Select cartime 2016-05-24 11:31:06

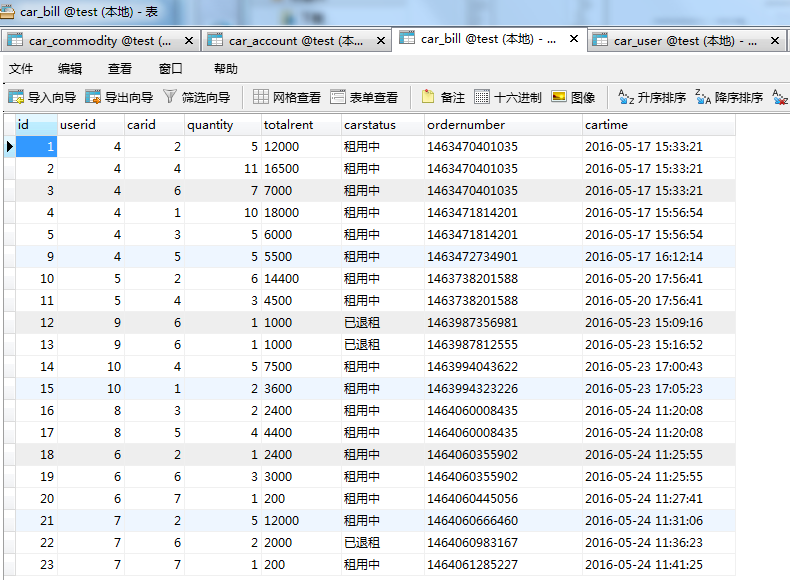click(659, 521)
